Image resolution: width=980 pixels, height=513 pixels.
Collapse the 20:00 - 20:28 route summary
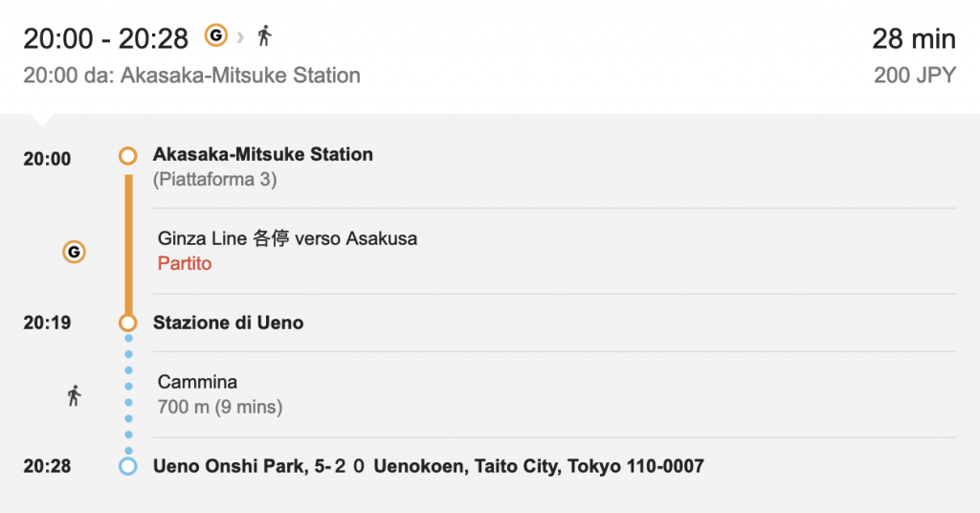[x=490, y=56]
